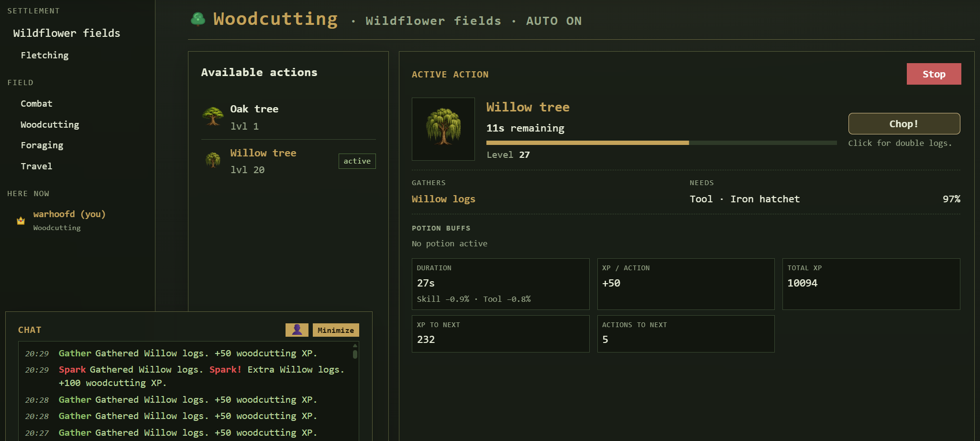Click player name warhoofd (you)
Screen dimensions: 980x441
tap(69, 214)
